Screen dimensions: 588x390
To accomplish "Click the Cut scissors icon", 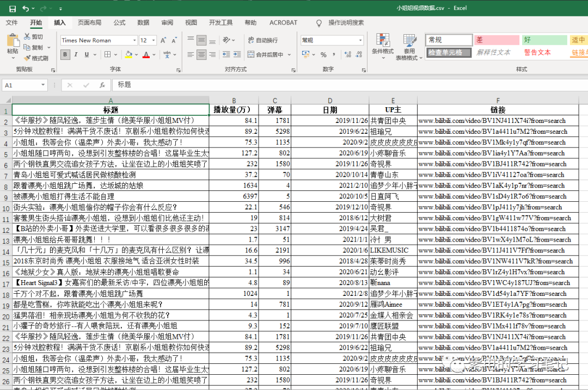I will (x=27, y=36).
